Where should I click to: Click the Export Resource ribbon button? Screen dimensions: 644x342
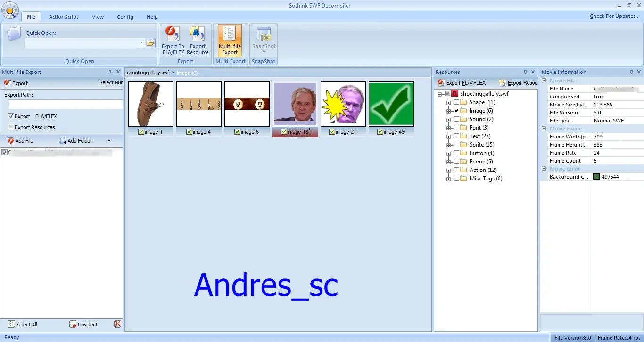coord(198,41)
